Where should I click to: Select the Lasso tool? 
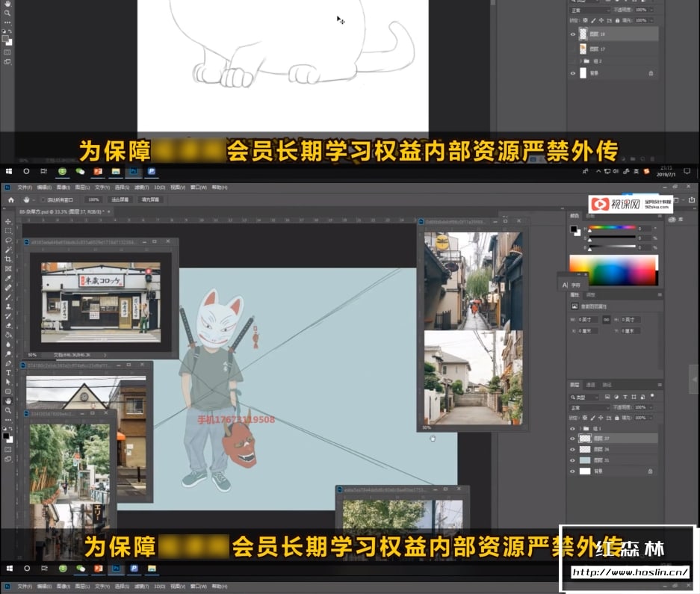pyautogui.click(x=8, y=241)
